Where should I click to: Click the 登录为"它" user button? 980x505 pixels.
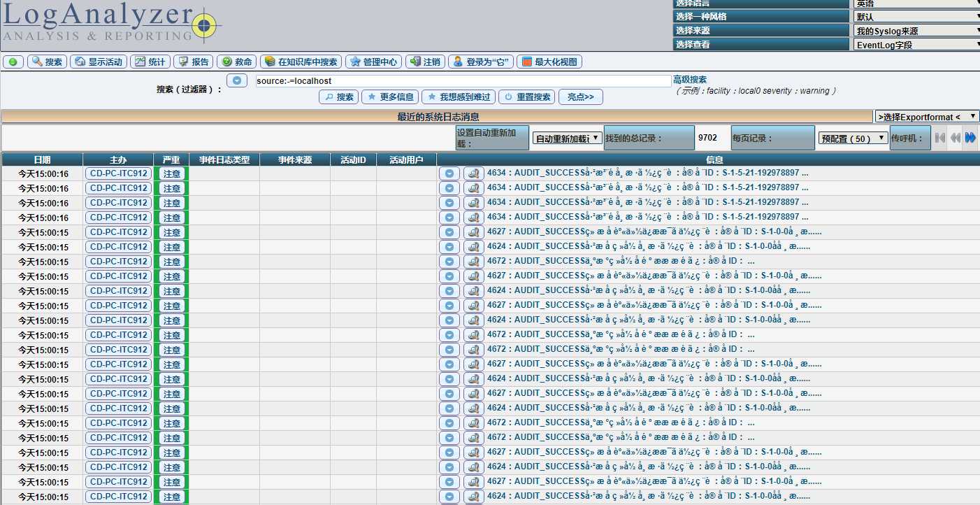[x=480, y=62]
